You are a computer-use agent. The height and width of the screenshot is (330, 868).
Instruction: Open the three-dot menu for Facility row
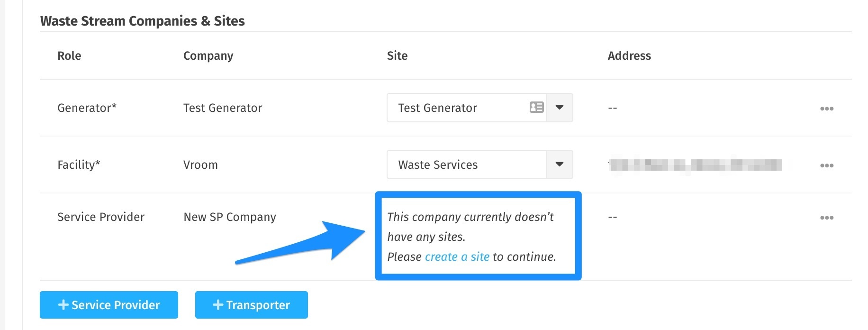(827, 165)
